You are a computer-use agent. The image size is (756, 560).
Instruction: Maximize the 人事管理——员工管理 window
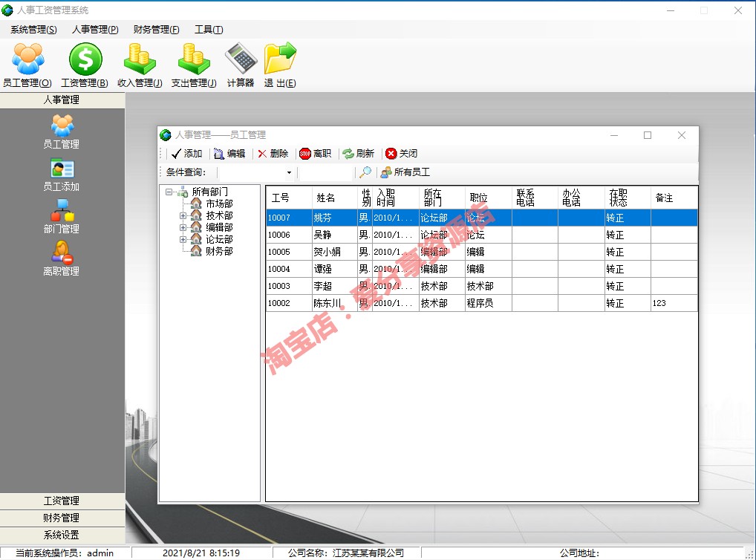(648, 135)
